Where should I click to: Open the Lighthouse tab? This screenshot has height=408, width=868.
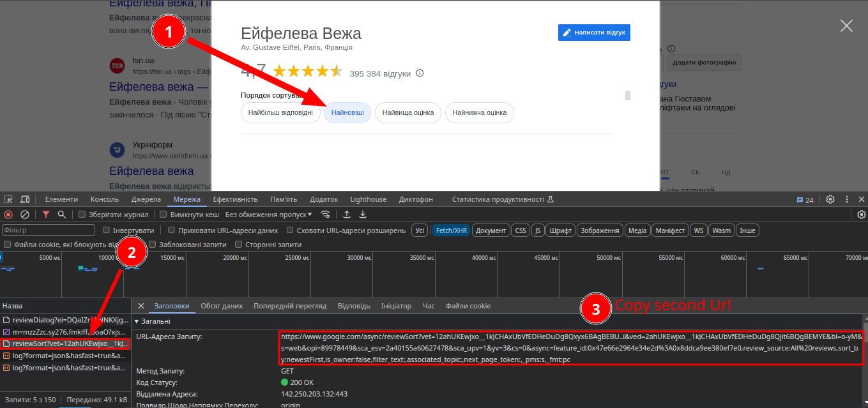click(369, 199)
